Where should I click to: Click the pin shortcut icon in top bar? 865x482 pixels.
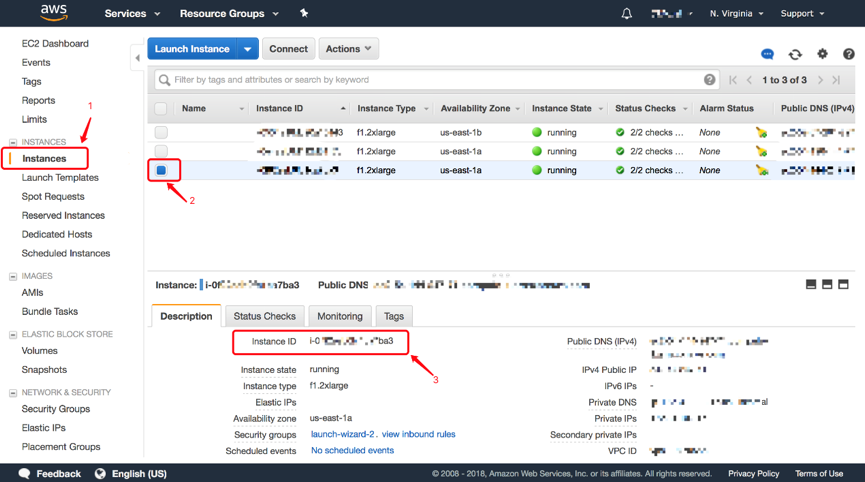[x=303, y=13]
